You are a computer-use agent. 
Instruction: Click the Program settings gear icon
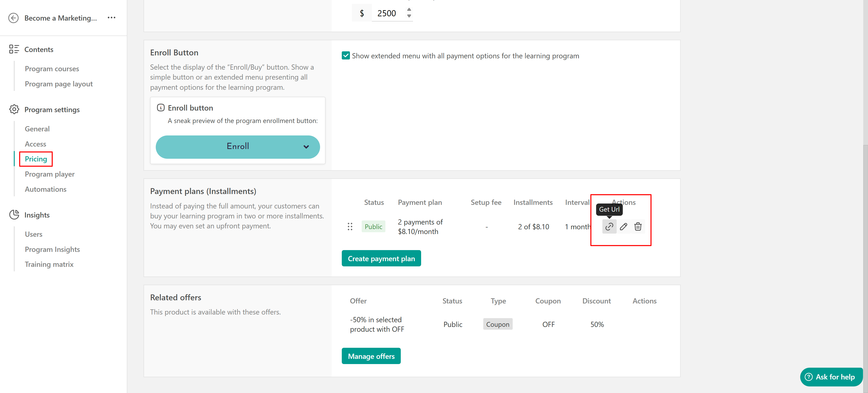[14, 109]
